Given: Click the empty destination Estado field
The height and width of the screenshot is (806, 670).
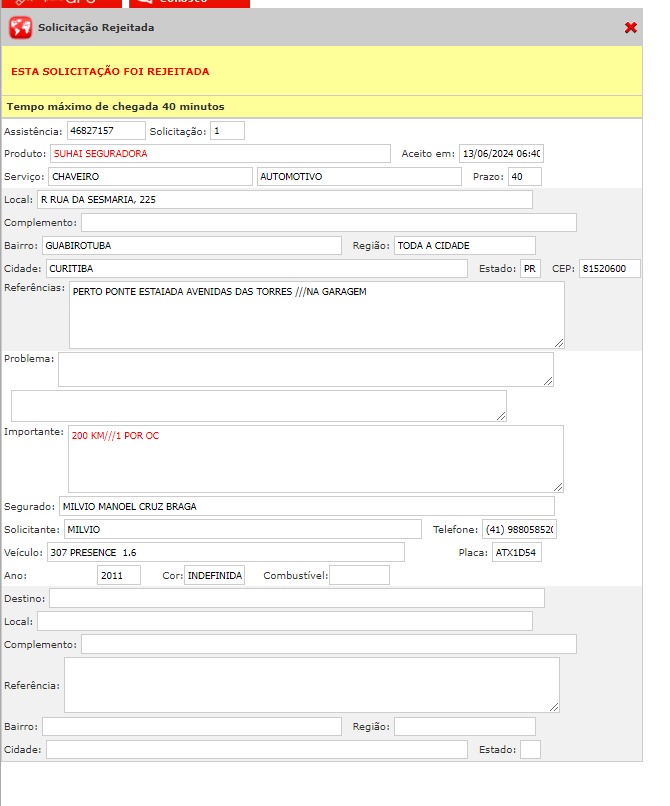Looking at the screenshot, I should click(x=530, y=750).
